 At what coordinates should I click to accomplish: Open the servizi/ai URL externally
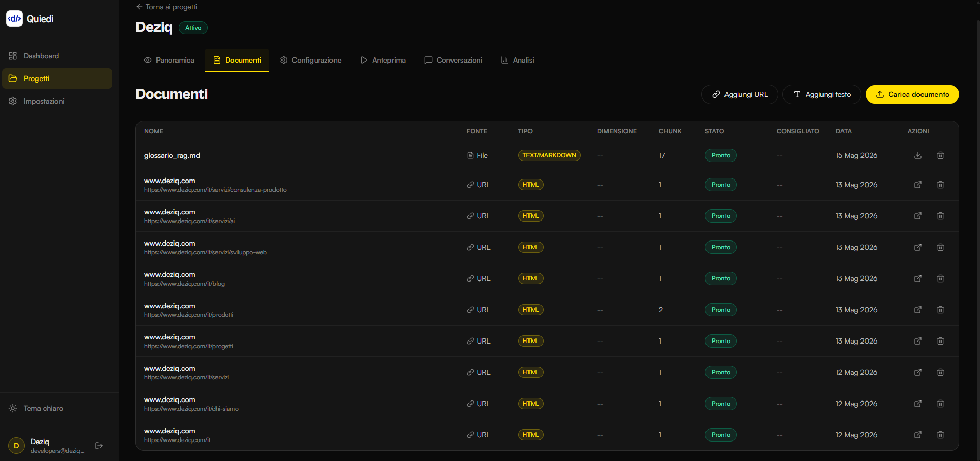918,216
